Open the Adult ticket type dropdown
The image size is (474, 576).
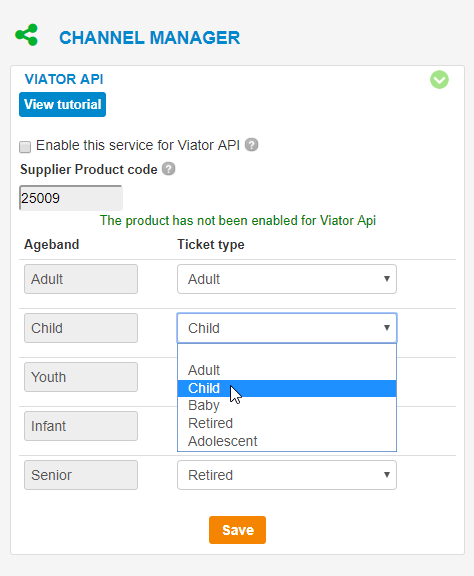(287, 279)
